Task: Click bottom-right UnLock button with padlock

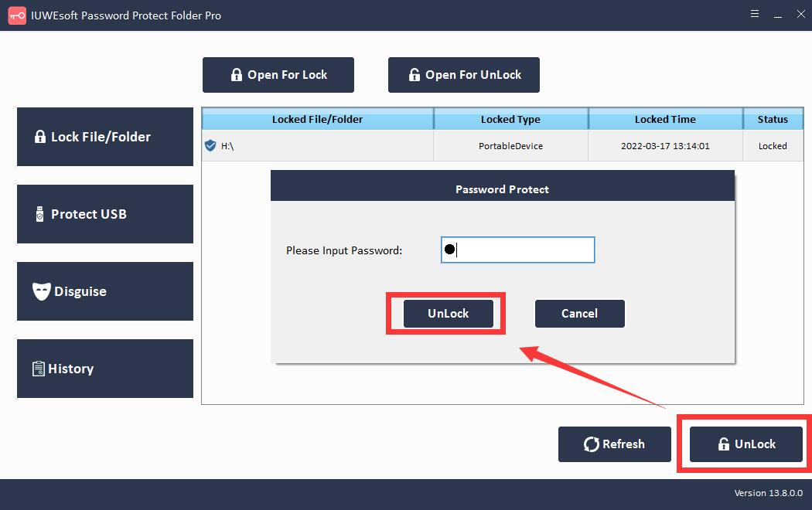Action: [x=746, y=444]
